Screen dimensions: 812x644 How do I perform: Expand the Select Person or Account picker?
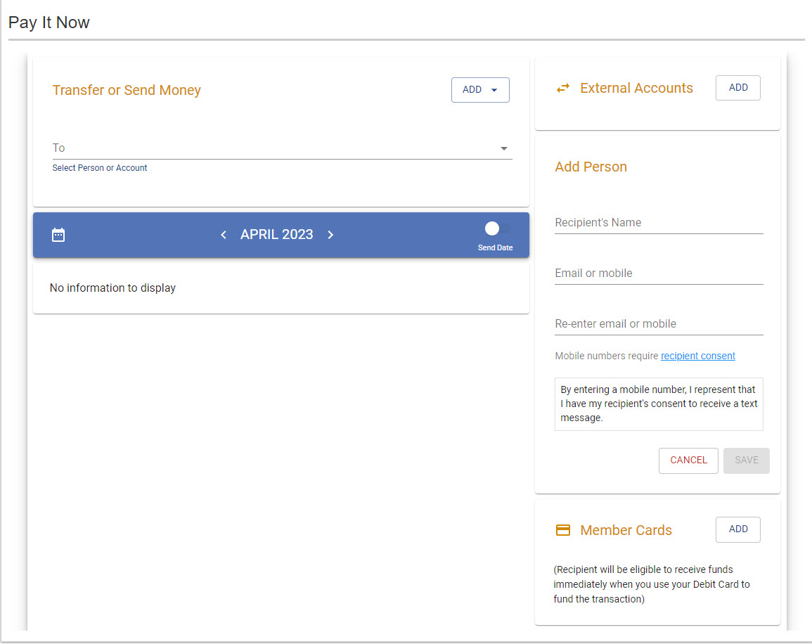pyautogui.click(x=100, y=167)
